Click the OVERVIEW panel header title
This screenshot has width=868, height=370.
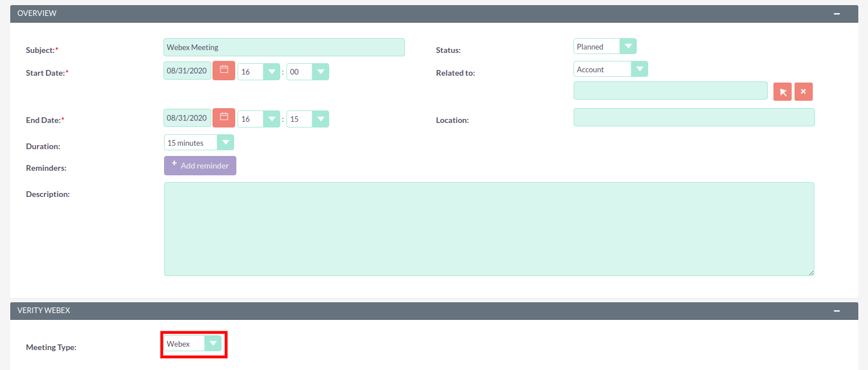tap(37, 13)
